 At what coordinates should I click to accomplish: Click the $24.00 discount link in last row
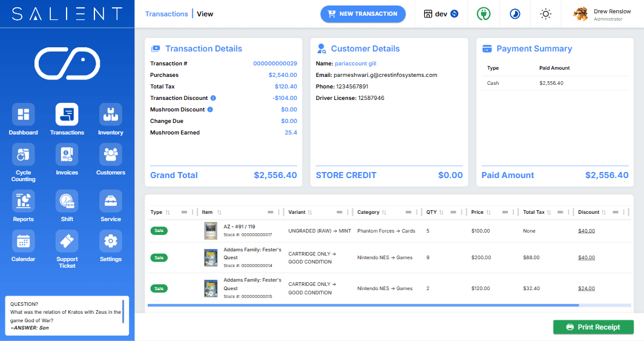click(x=586, y=288)
